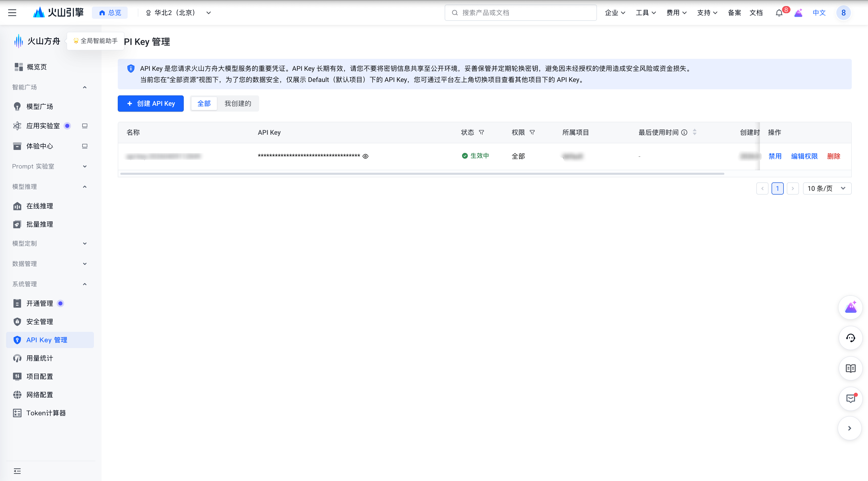The width and height of the screenshot is (868, 481).
Task: Click the customer service headset icon
Action: [x=850, y=338]
